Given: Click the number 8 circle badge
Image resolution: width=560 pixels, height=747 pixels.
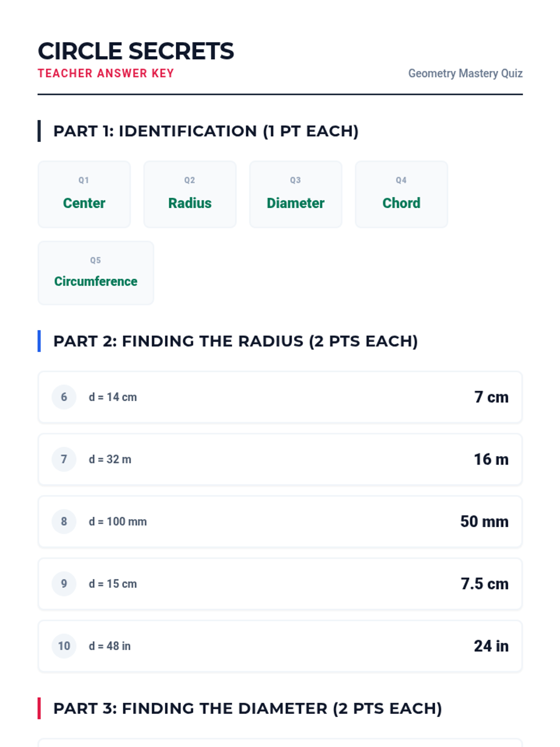Looking at the screenshot, I should point(64,521).
